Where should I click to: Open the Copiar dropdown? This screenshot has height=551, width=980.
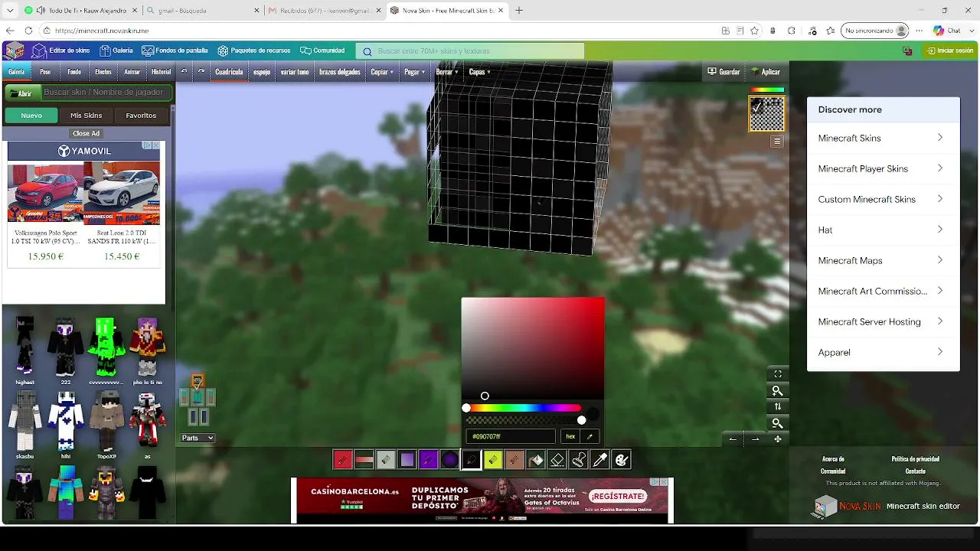point(381,72)
